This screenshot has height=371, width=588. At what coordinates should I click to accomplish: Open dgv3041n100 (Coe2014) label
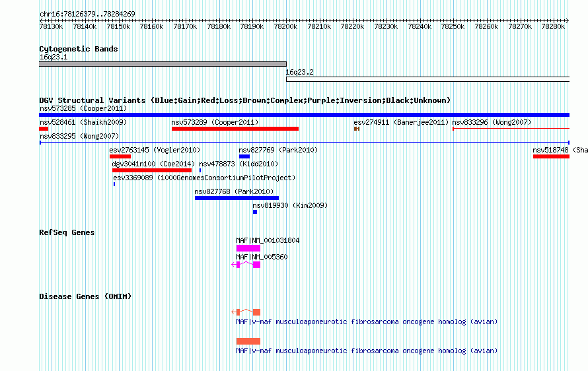(x=153, y=164)
